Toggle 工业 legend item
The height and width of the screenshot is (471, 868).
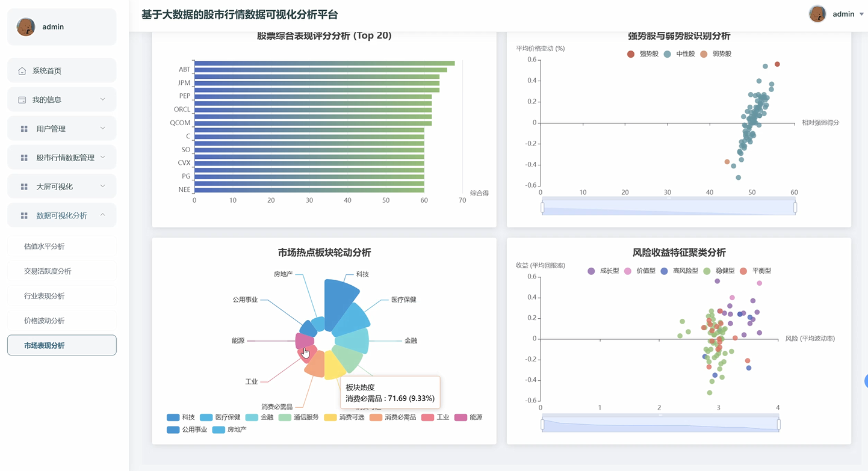tap(435, 417)
